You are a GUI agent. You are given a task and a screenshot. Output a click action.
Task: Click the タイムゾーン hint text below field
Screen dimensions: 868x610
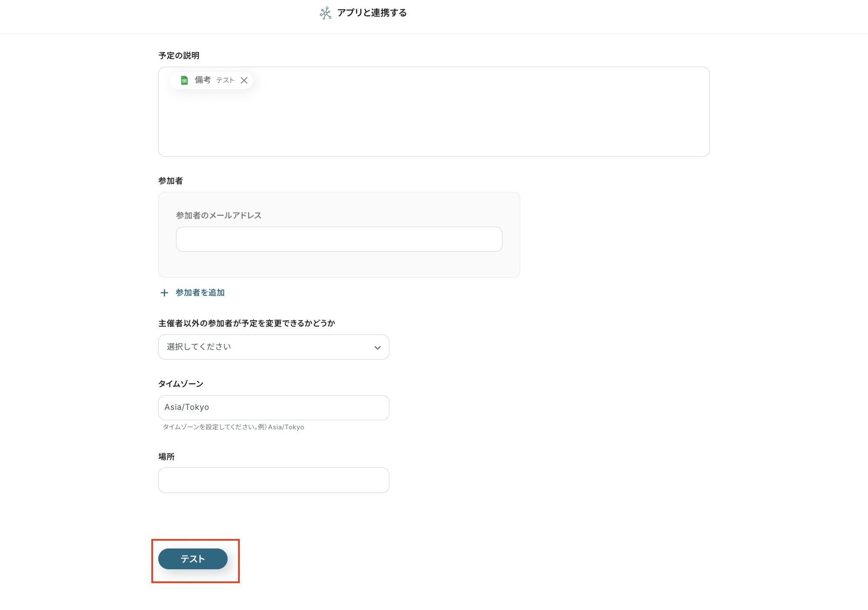pos(233,427)
